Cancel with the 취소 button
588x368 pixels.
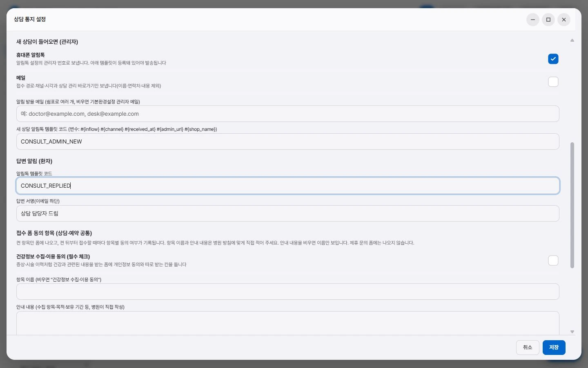pos(528,348)
